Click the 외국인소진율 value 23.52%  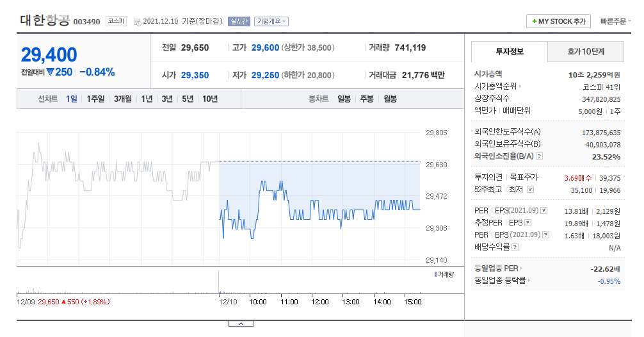pos(606,157)
